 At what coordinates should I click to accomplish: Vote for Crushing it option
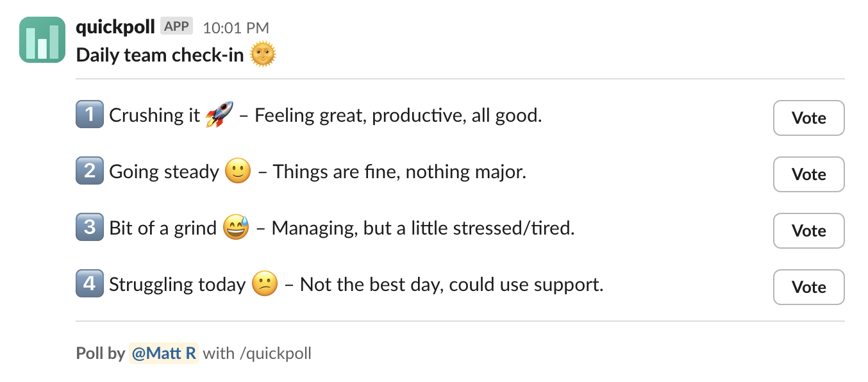808,118
